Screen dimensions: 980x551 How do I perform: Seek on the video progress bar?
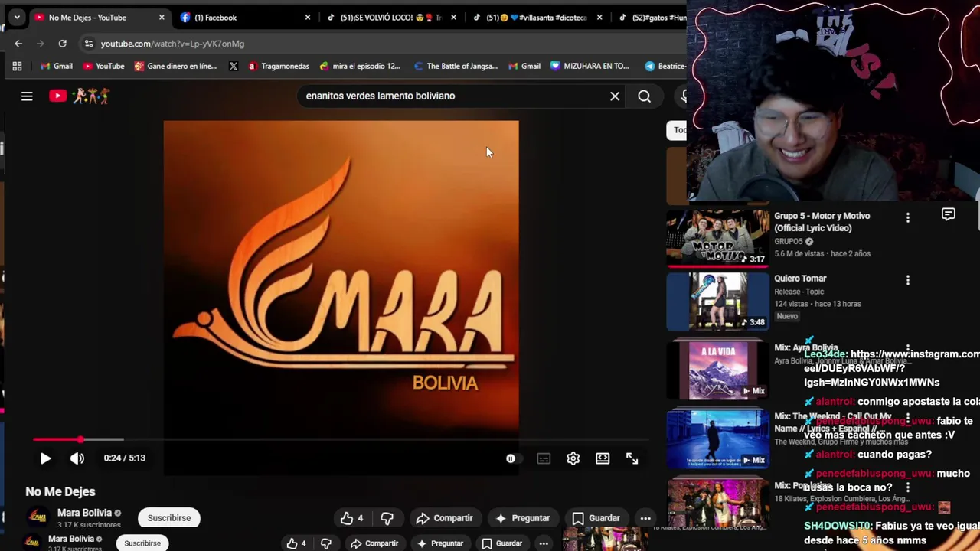[x=341, y=439]
